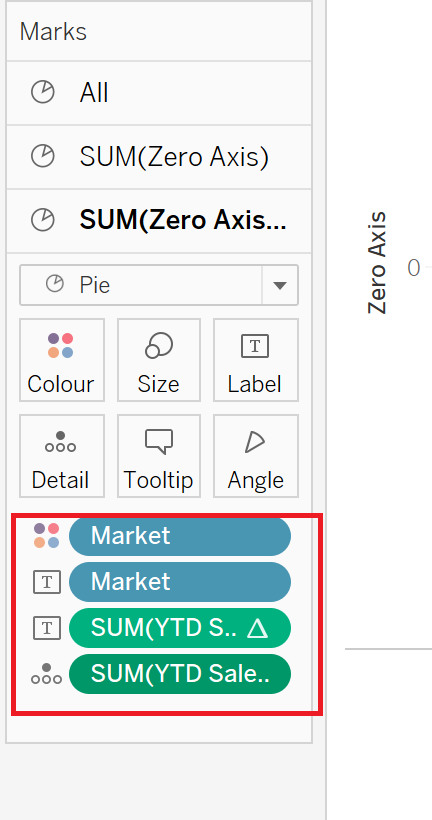
Task: Open the Label marks card
Action: coord(256,360)
